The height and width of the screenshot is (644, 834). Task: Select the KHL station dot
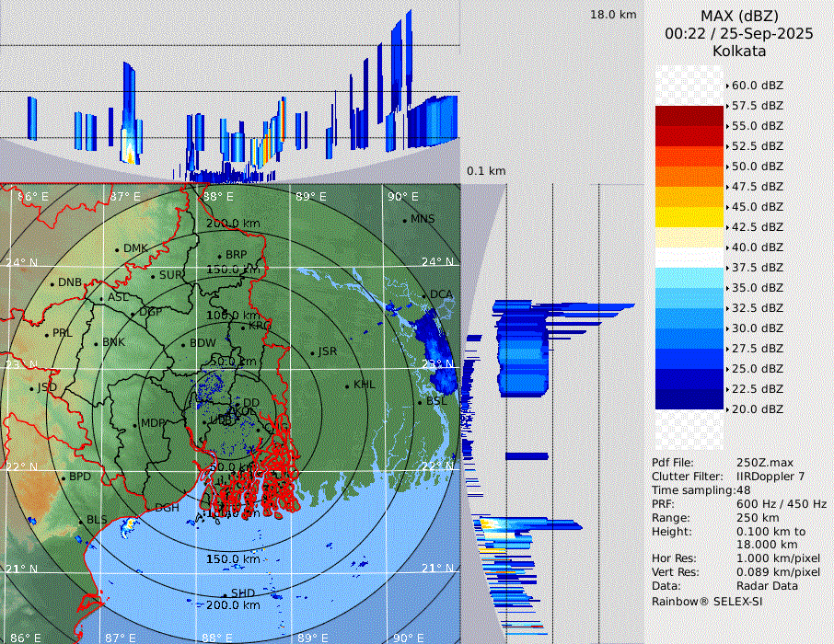(347, 385)
